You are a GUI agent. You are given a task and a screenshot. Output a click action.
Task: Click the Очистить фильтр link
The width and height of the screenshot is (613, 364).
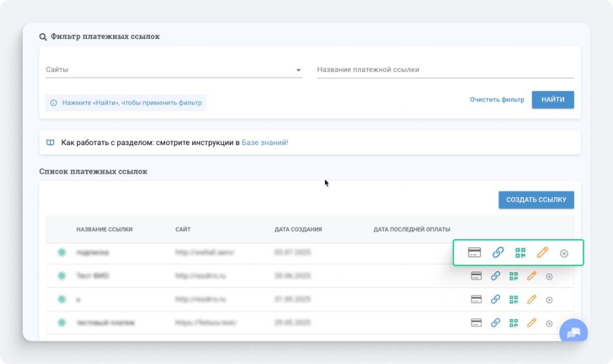(497, 100)
